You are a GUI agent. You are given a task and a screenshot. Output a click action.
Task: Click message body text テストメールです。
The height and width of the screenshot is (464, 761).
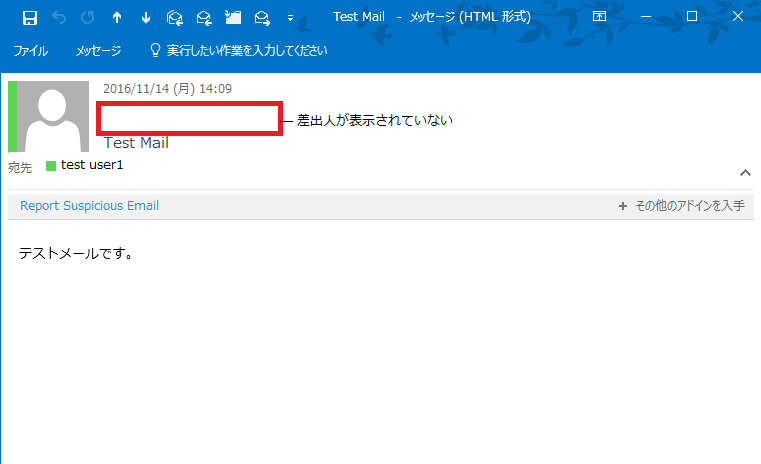[76, 253]
